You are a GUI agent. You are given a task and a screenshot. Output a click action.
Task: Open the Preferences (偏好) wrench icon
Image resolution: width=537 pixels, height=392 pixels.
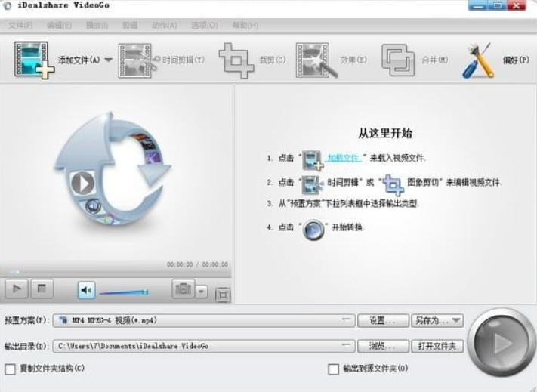tap(477, 60)
